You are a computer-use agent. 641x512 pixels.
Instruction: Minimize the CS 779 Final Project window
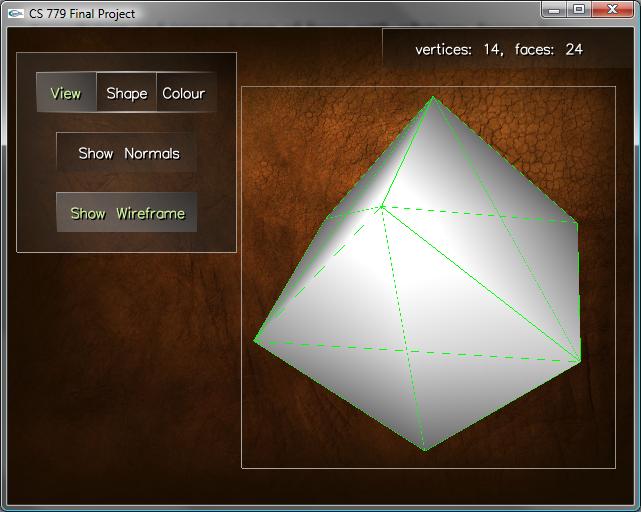click(x=555, y=9)
